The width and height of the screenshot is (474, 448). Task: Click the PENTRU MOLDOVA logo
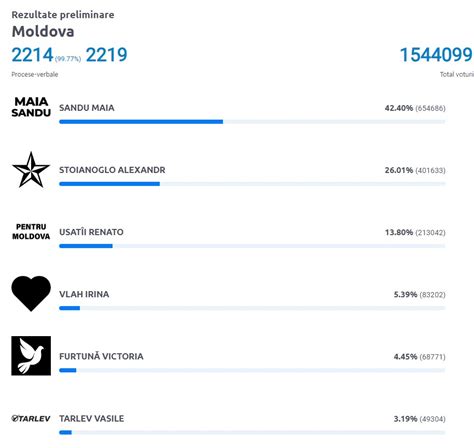(x=31, y=231)
